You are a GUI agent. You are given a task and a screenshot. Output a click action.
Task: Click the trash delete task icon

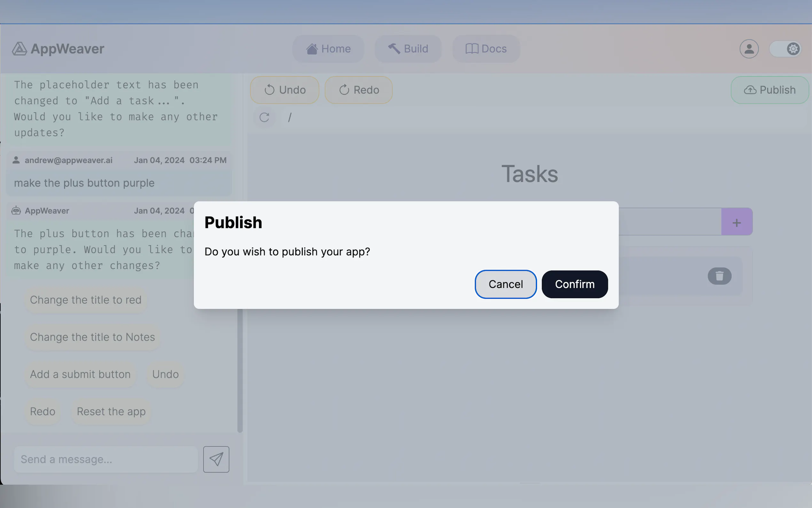click(x=719, y=276)
